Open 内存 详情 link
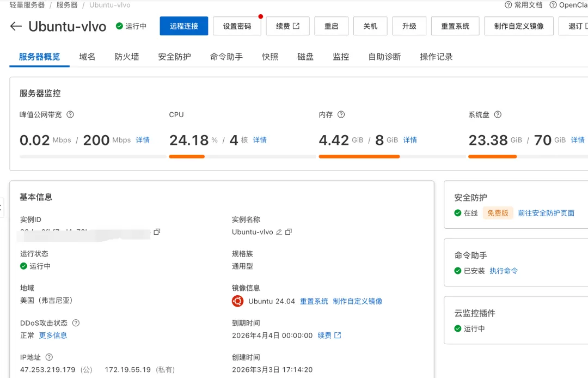 coord(410,140)
